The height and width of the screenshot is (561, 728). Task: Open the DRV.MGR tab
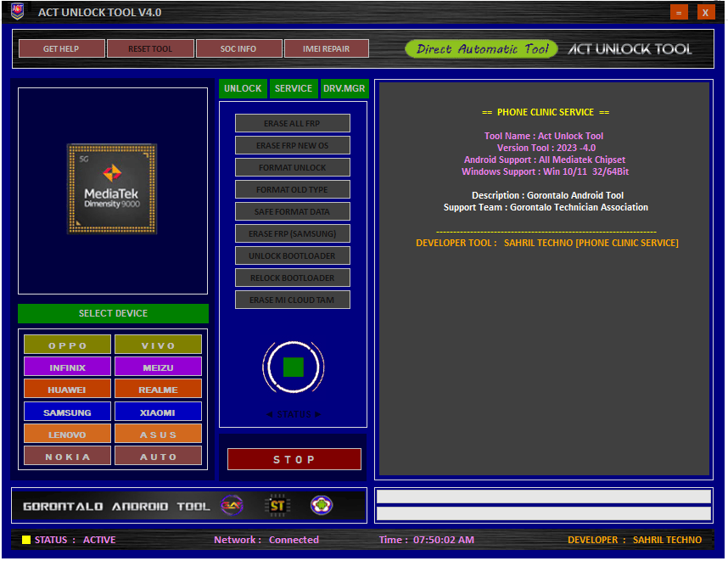pos(344,88)
